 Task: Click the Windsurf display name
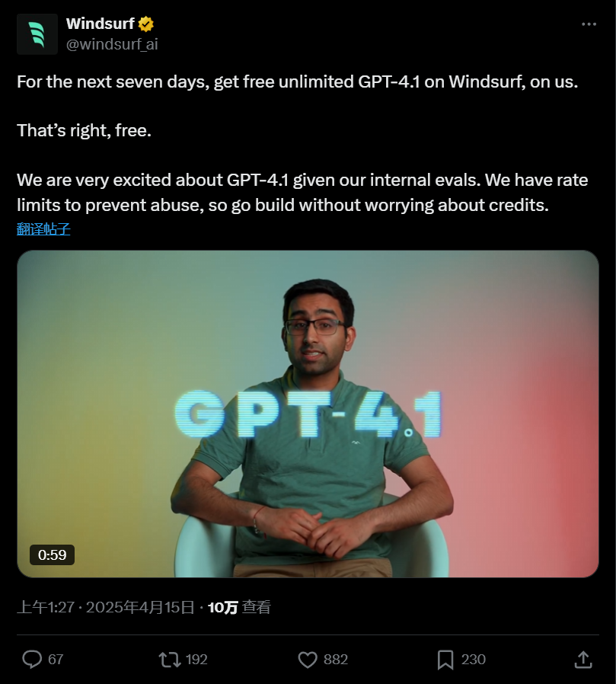click(100, 24)
